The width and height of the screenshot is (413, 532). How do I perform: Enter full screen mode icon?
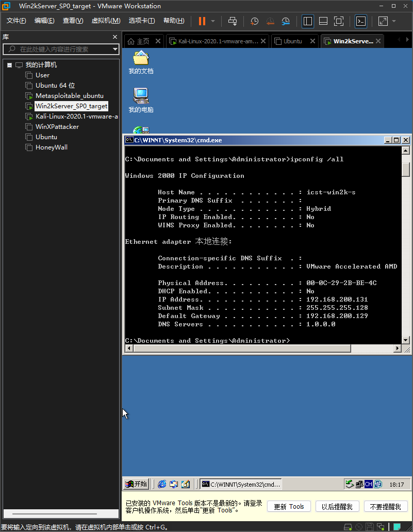coord(339,21)
